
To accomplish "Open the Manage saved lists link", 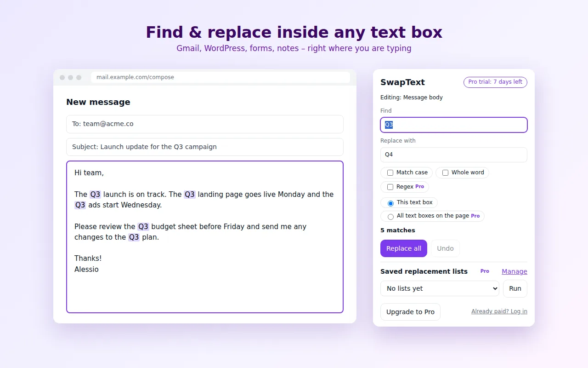I will 514,271.
